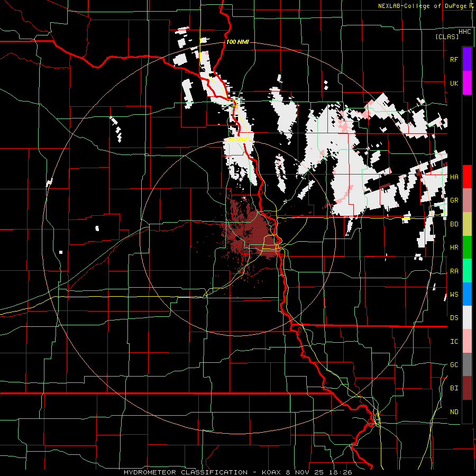
Task: Click the IC legend label
Action: (454, 342)
